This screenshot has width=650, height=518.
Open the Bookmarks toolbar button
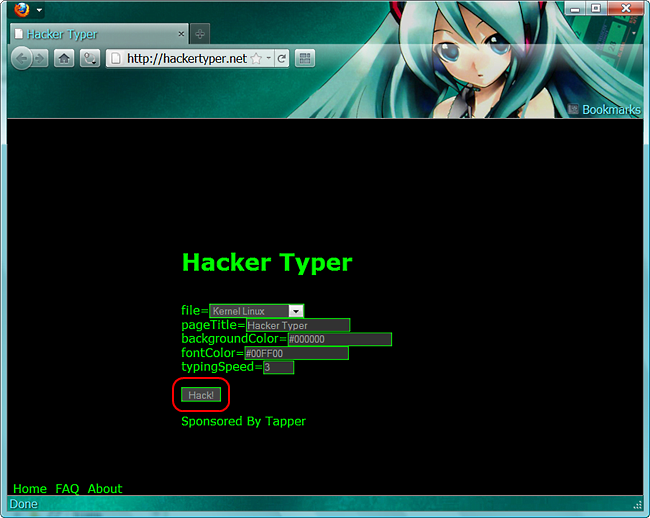(605, 109)
